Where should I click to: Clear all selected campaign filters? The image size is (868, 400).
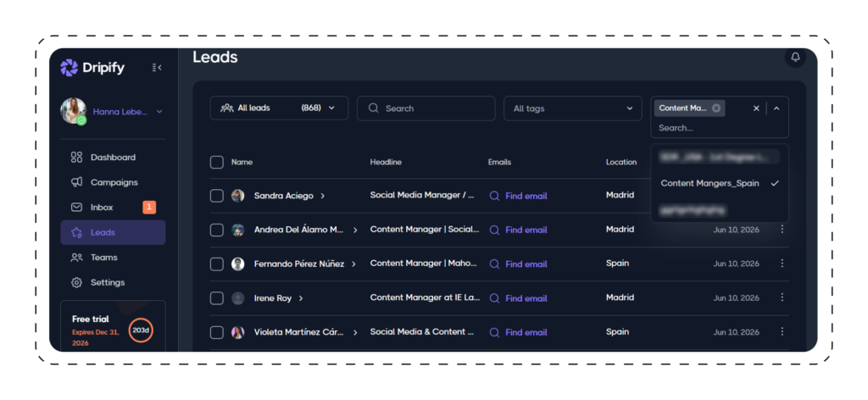click(756, 108)
